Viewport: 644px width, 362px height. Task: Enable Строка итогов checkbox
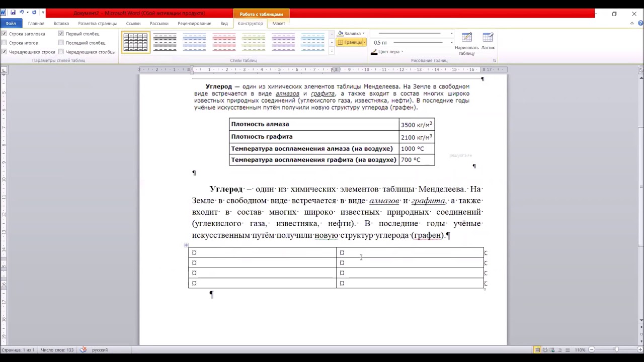click(x=4, y=43)
